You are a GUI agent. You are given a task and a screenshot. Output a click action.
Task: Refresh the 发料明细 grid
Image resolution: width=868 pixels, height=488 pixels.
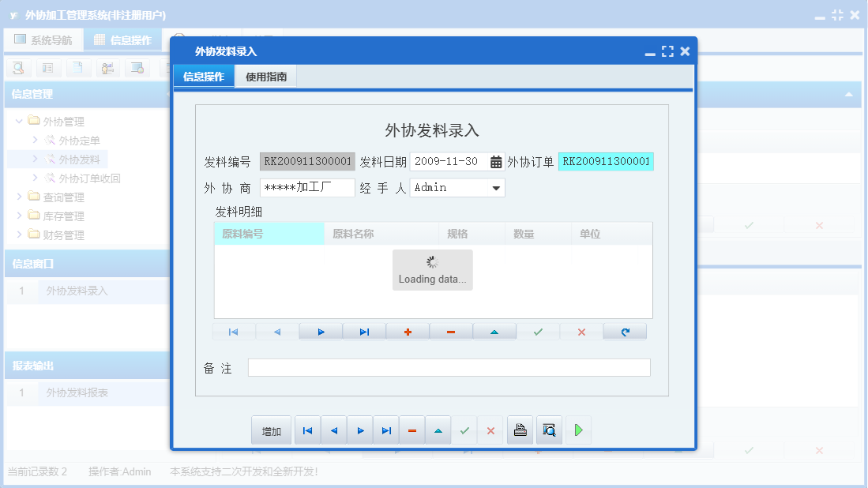[625, 331]
